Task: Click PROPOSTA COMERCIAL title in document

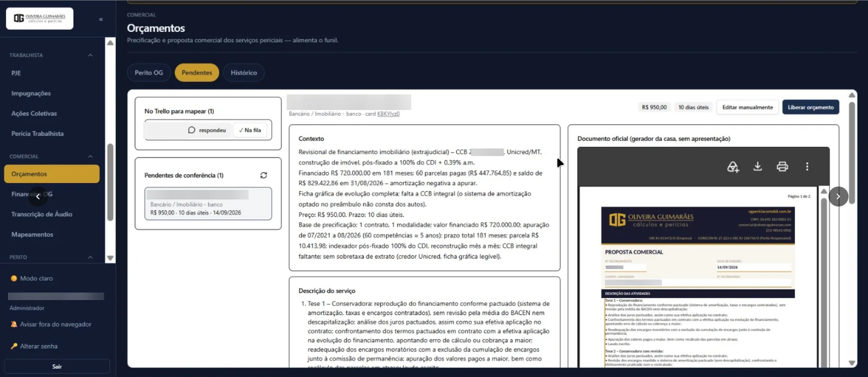Action: (x=634, y=252)
